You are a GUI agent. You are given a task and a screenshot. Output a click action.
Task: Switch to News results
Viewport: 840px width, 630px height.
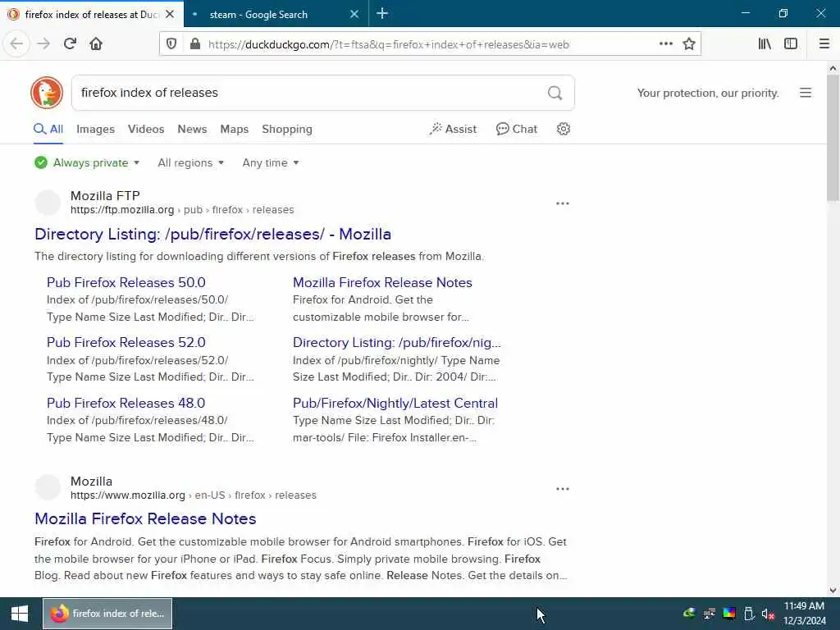192,129
